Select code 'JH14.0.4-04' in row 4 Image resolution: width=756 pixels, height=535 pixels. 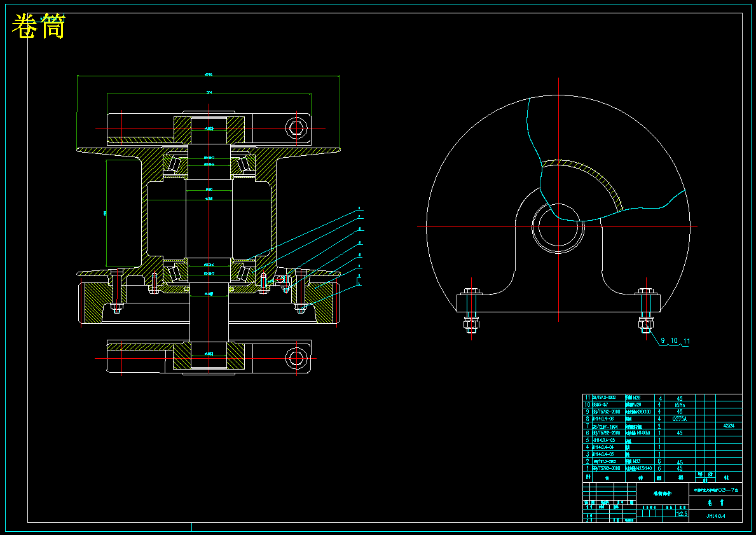pos(603,447)
